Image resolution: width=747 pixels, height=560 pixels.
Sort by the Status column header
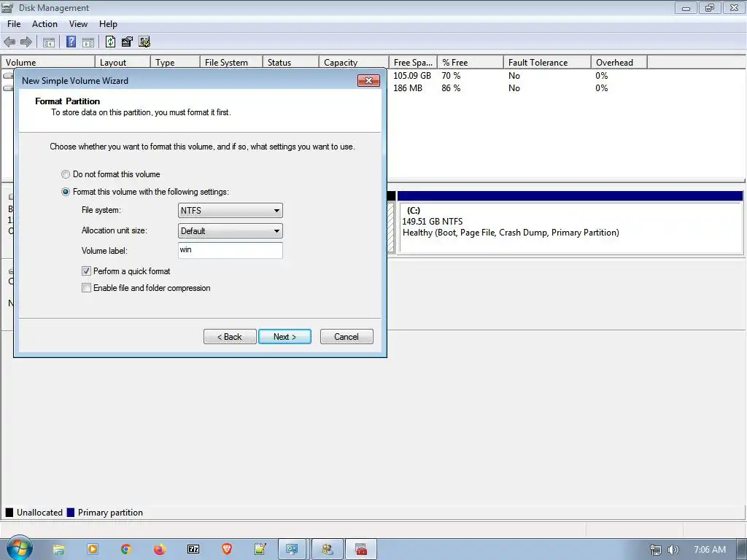pyautogui.click(x=290, y=63)
